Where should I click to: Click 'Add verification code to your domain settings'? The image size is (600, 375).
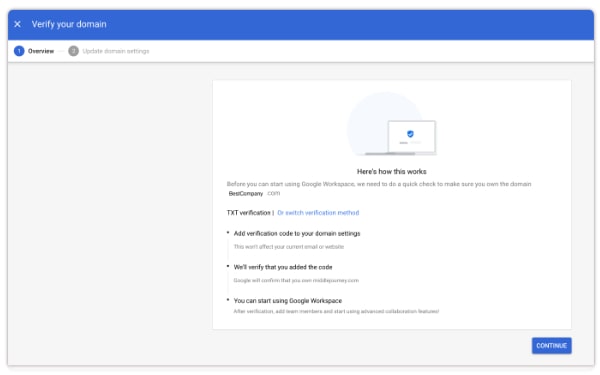pyautogui.click(x=297, y=233)
